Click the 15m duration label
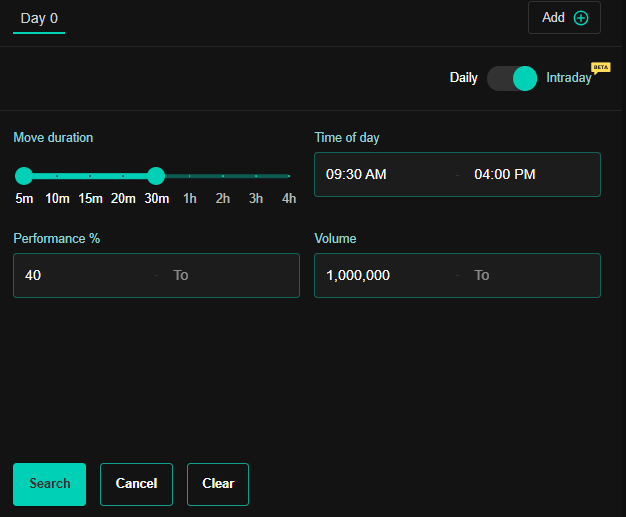 pos(90,198)
